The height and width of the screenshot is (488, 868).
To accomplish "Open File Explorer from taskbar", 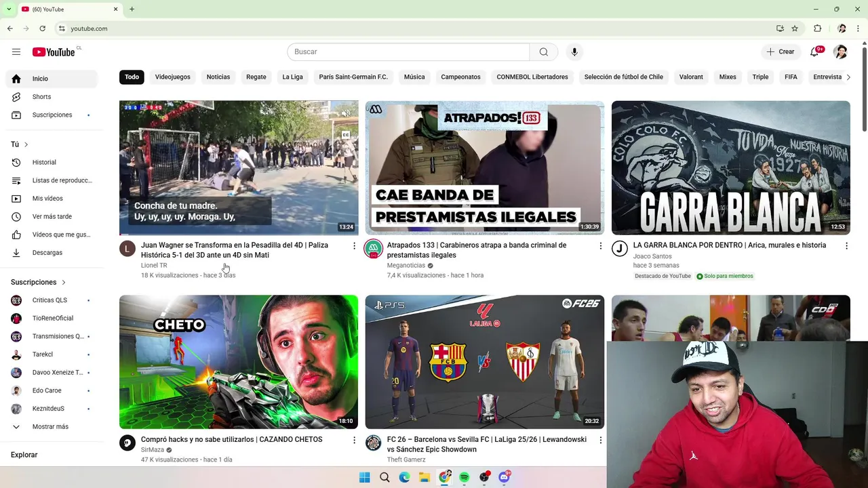I will [x=425, y=477].
